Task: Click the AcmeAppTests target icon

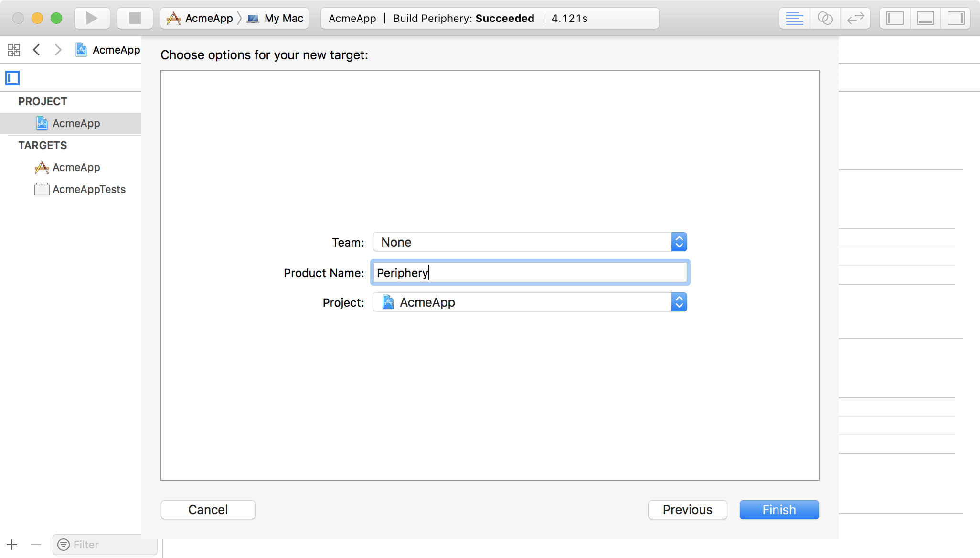Action: click(41, 189)
